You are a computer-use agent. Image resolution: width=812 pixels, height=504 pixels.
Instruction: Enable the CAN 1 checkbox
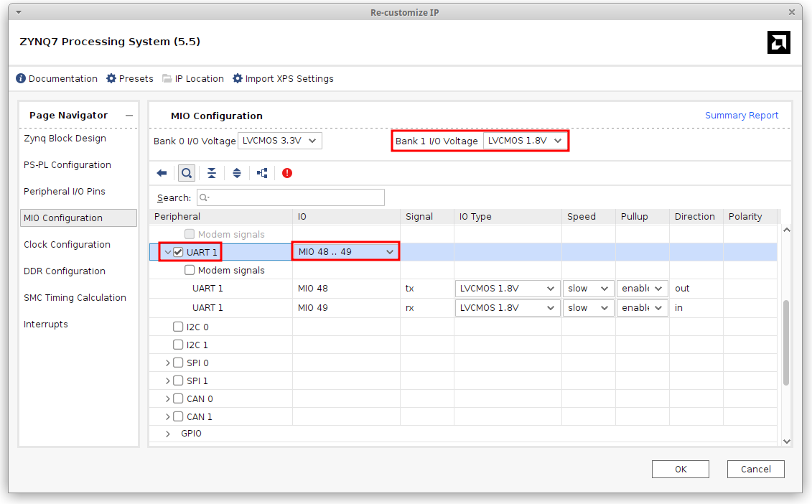(178, 416)
